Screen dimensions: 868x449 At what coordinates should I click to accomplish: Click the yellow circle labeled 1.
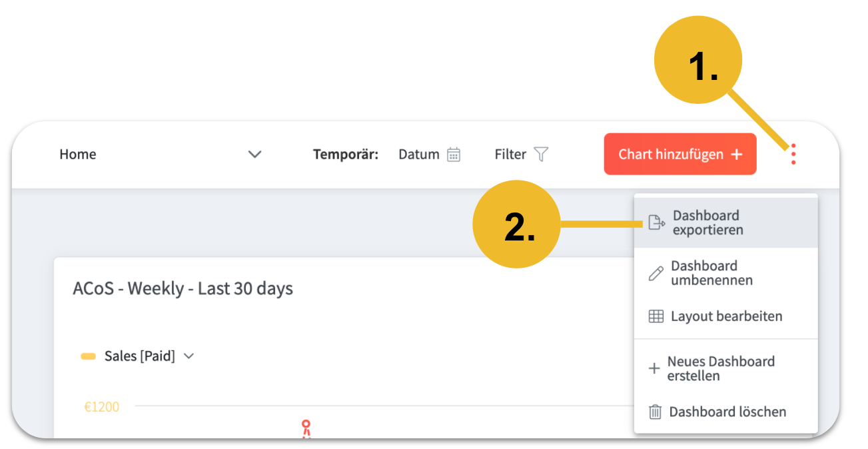tap(698, 60)
